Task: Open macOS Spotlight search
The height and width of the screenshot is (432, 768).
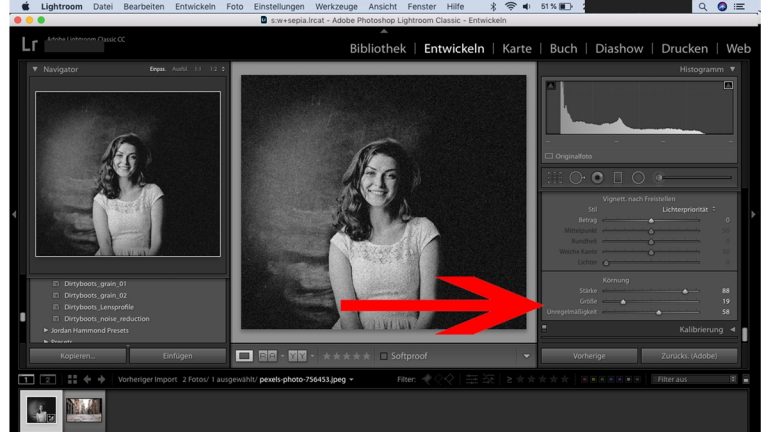Action: click(x=703, y=6)
